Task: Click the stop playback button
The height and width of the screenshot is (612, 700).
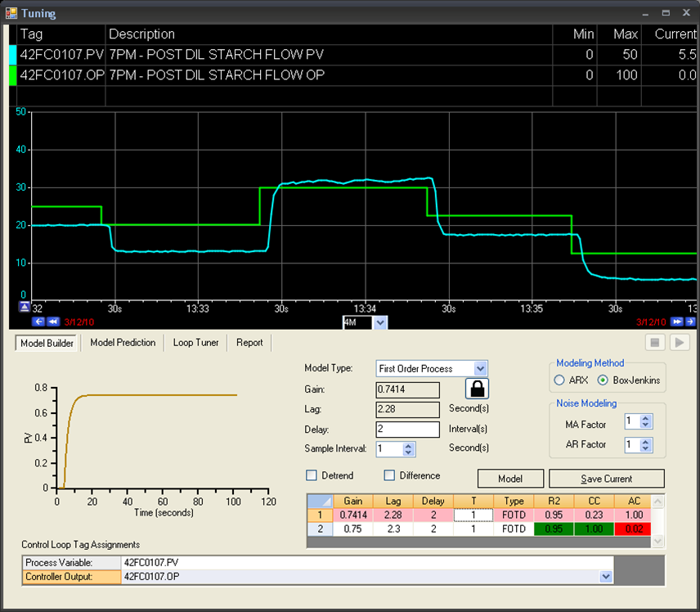Action: coord(655,343)
